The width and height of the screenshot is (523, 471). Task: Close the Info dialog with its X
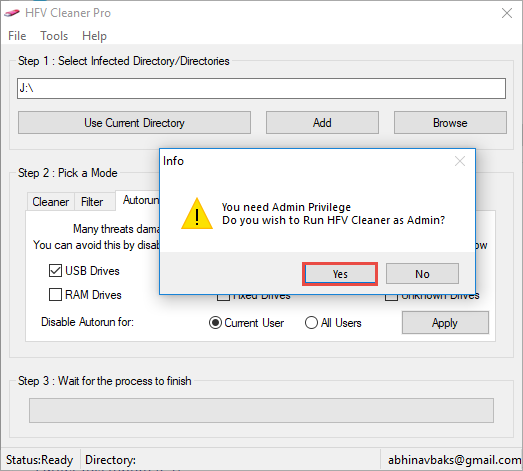tap(460, 161)
